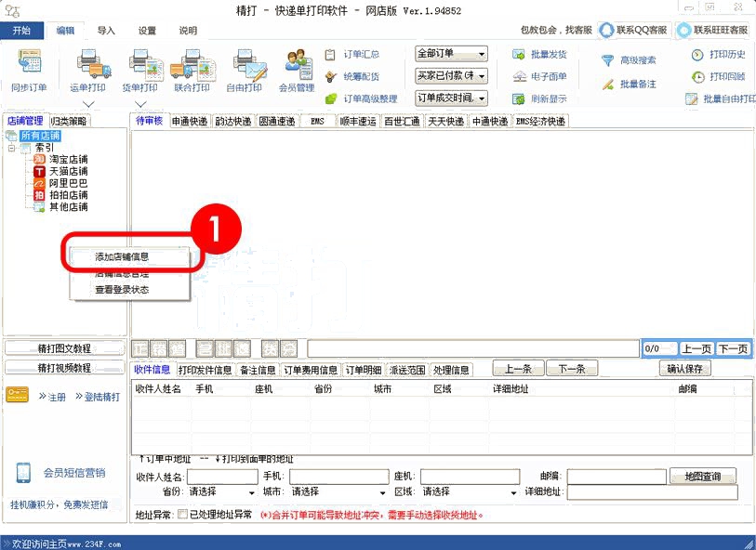
Task: Open the 全部订单 dropdown
Action: pyautogui.click(x=450, y=54)
